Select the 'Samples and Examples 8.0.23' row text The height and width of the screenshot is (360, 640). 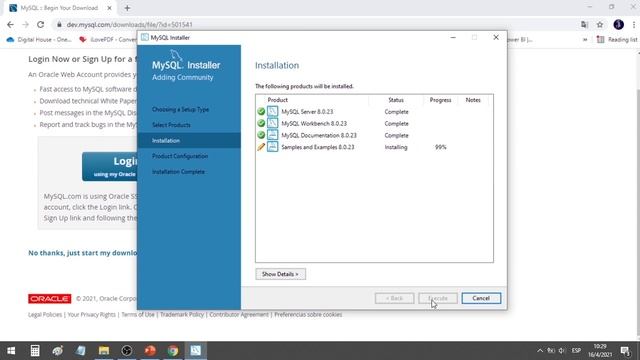click(318, 147)
